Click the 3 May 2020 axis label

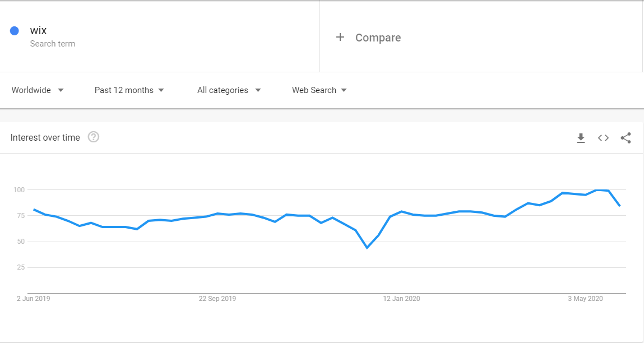pos(585,299)
